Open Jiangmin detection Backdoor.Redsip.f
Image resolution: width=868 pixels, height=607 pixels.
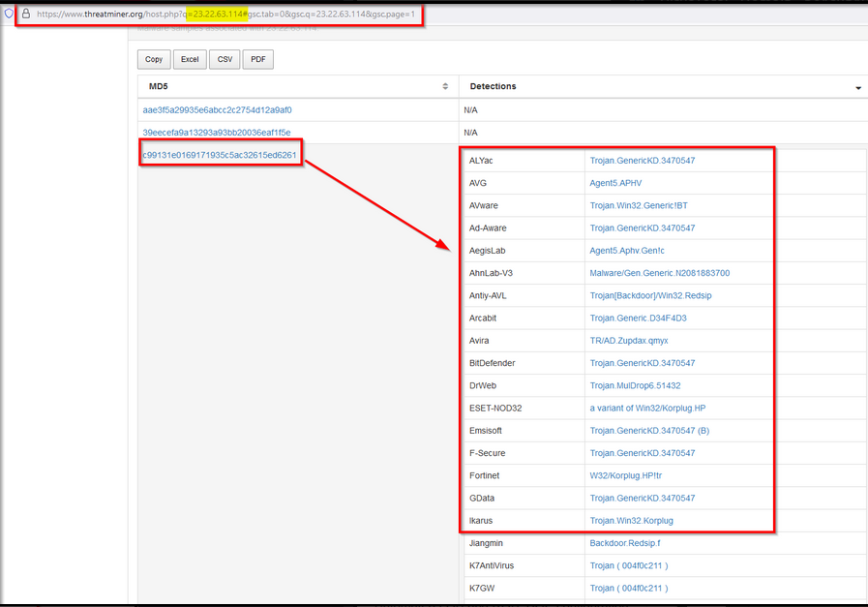coord(625,543)
